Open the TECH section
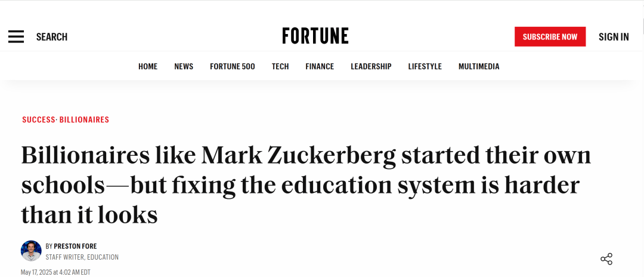The height and width of the screenshot is (277, 644). (280, 66)
